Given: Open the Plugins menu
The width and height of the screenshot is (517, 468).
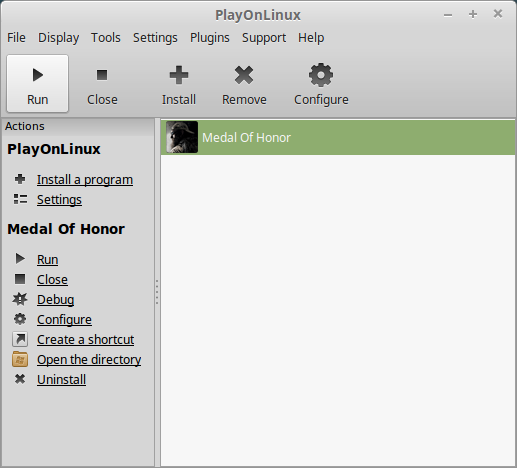Looking at the screenshot, I should [210, 38].
